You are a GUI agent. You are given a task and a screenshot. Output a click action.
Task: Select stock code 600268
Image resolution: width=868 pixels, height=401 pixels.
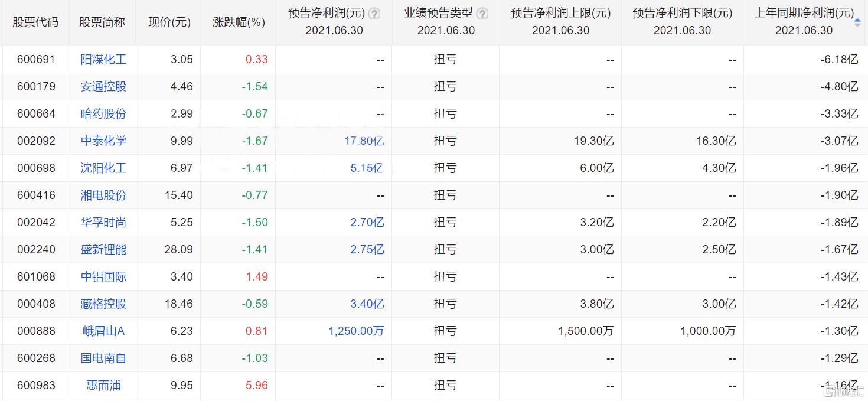pyautogui.click(x=36, y=358)
